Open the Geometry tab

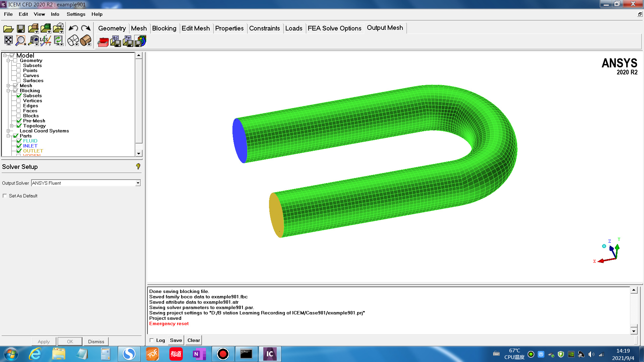(112, 28)
